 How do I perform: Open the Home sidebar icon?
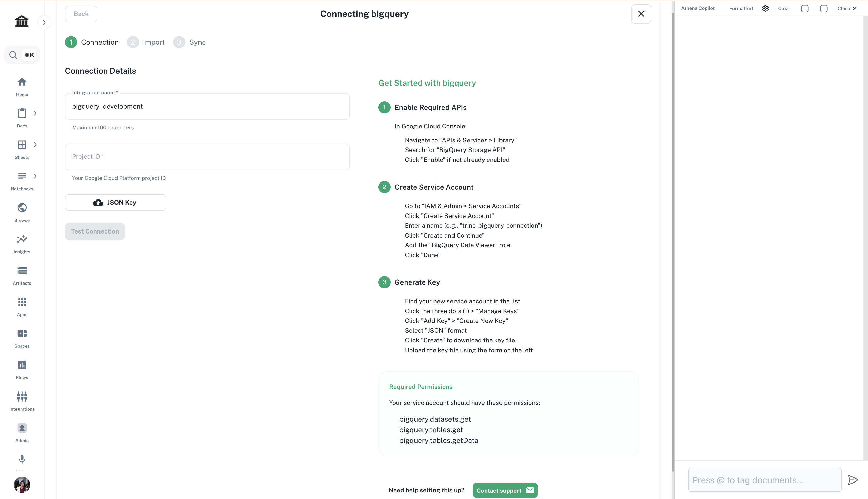[22, 82]
